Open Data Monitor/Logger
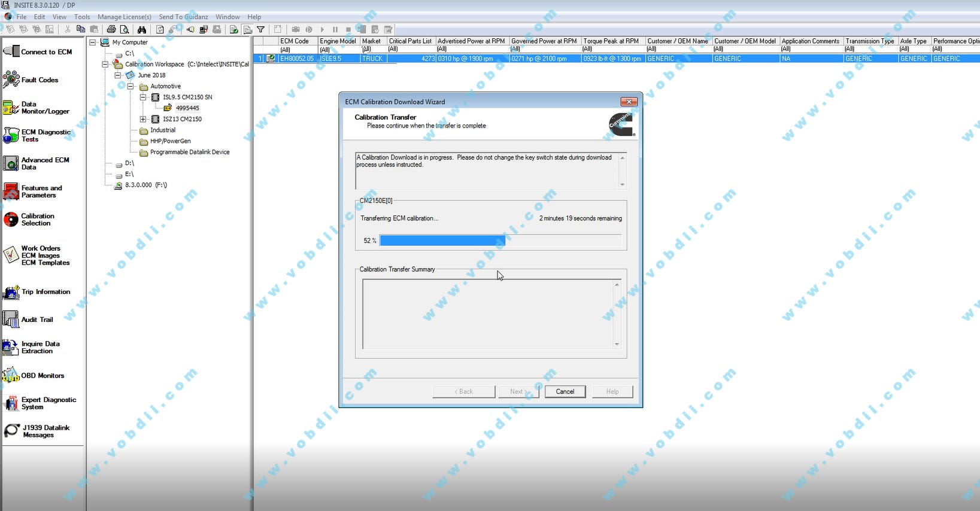The height and width of the screenshot is (511, 980). tap(36, 108)
